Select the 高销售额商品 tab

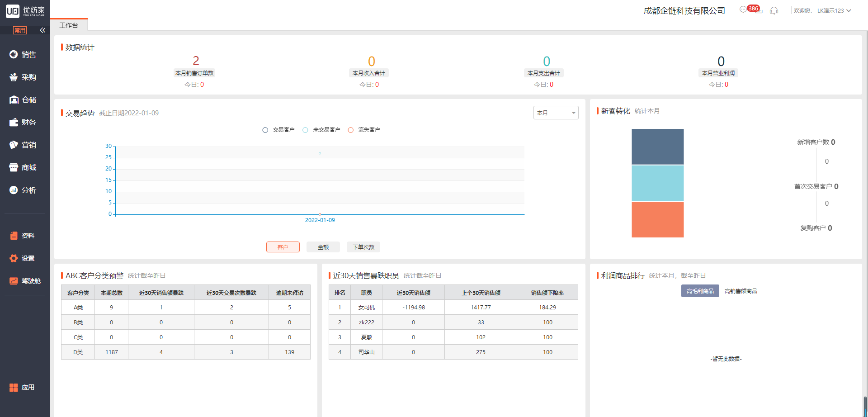pyautogui.click(x=741, y=291)
